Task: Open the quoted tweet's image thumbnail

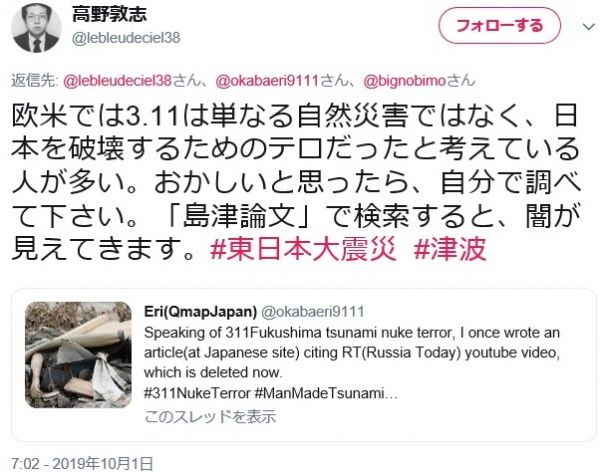Action: pyautogui.click(x=78, y=355)
